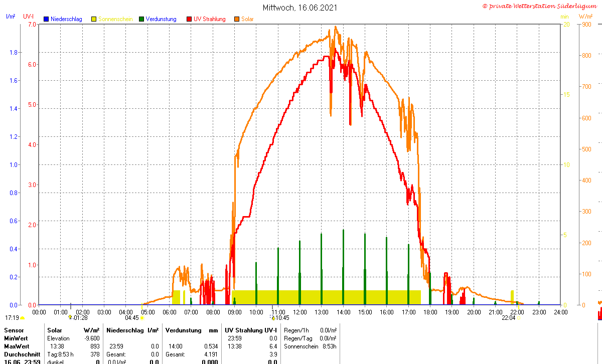The width and height of the screenshot is (602, 364).
Task: Click the UV-I axis unit label
Action: click(x=29, y=17)
